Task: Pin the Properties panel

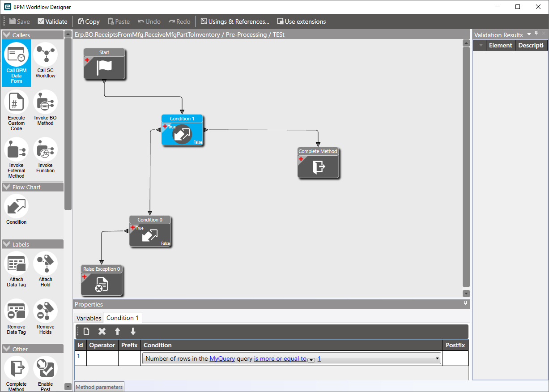Action: click(x=465, y=303)
